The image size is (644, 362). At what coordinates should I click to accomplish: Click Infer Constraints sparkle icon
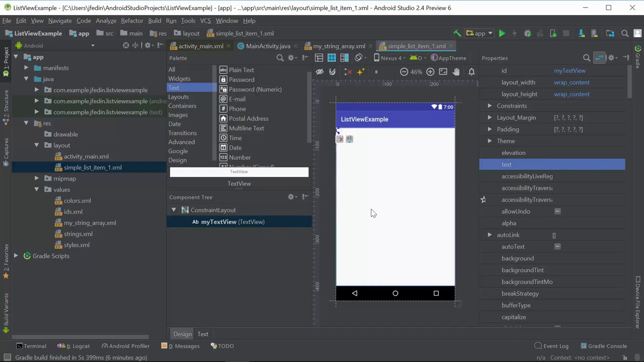coord(361,72)
